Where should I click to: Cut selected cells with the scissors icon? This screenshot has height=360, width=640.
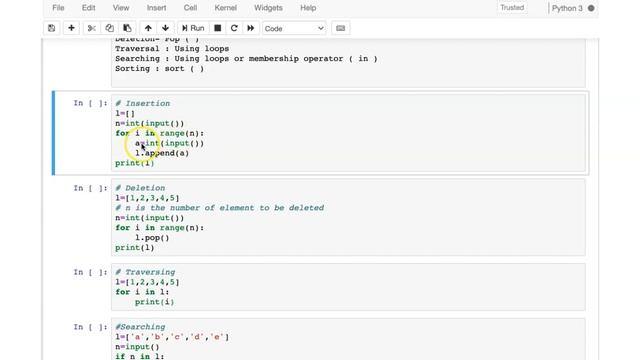coord(91,28)
